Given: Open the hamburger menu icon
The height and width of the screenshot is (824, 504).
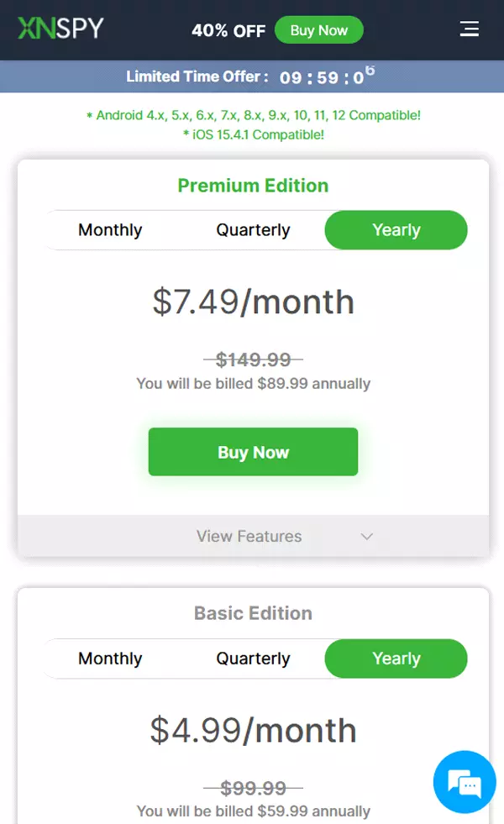Looking at the screenshot, I should coord(469,29).
